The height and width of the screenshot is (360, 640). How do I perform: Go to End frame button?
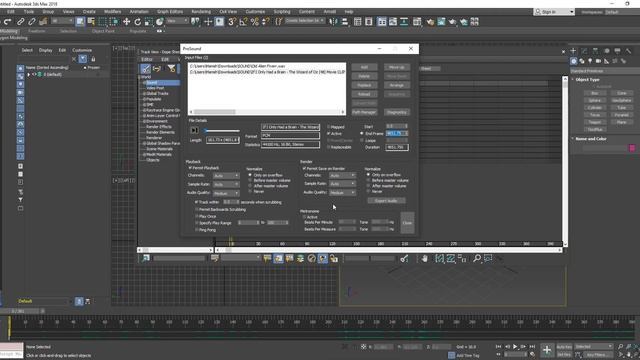pyautogui.click(x=532, y=347)
